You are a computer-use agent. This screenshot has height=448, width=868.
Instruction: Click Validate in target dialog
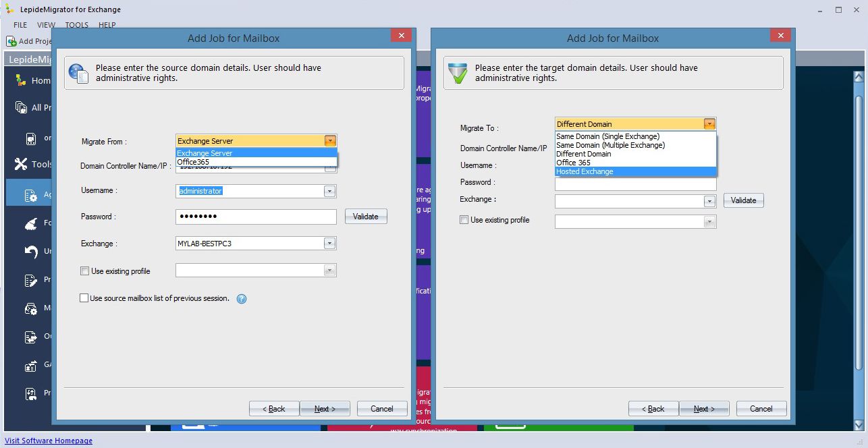pyautogui.click(x=744, y=200)
